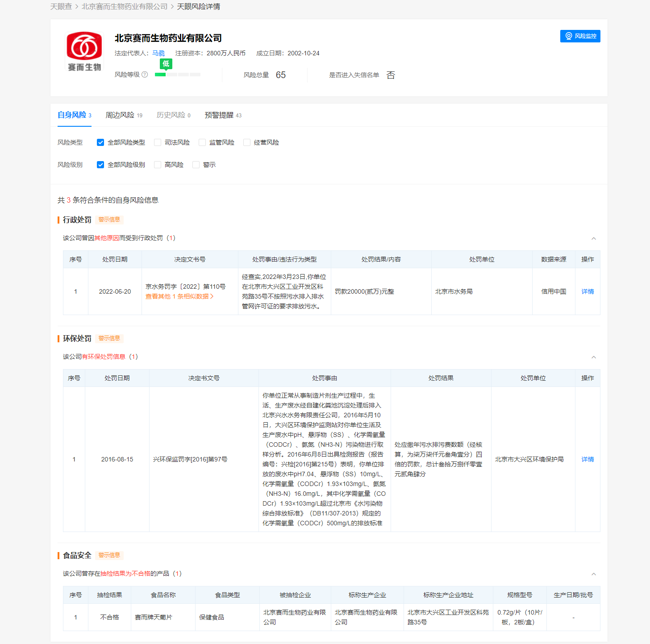Go to 北京赛而生物药业有限公司 breadcrumb
The width and height of the screenshot is (650, 644).
[x=125, y=7]
